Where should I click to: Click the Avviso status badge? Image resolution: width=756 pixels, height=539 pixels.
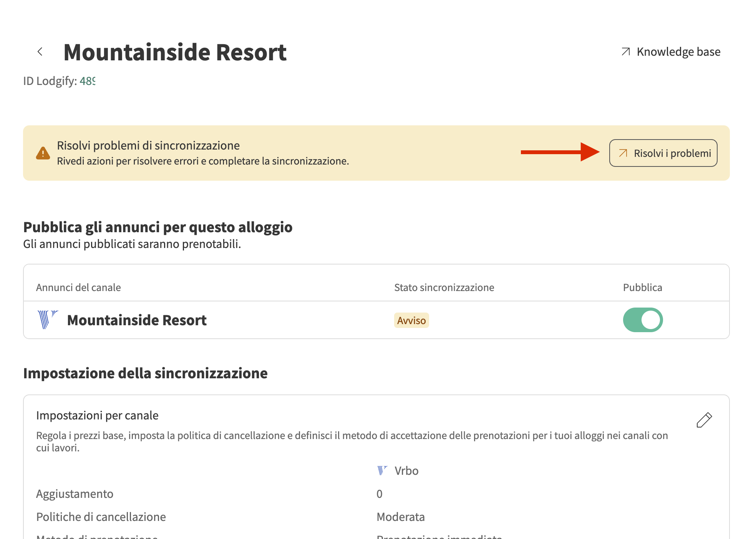(x=411, y=320)
